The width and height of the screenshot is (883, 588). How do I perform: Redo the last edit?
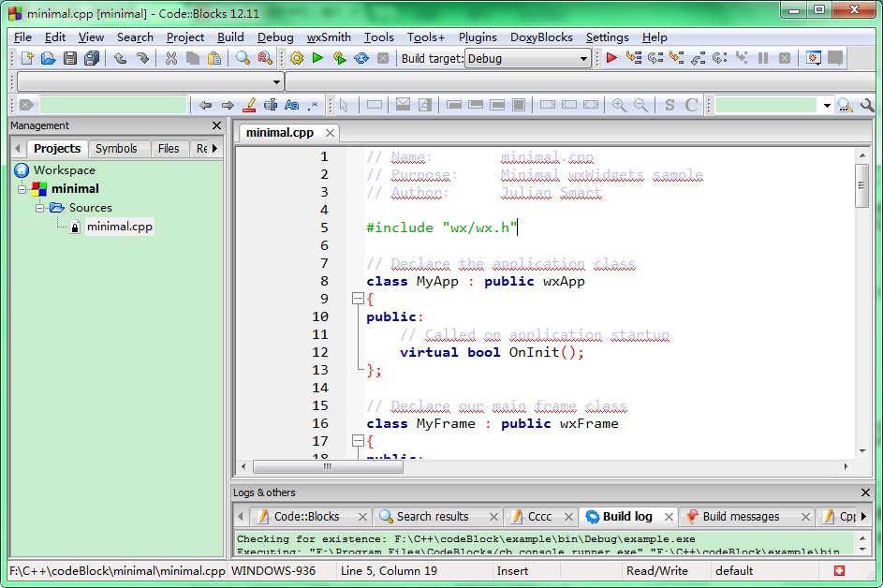142,58
